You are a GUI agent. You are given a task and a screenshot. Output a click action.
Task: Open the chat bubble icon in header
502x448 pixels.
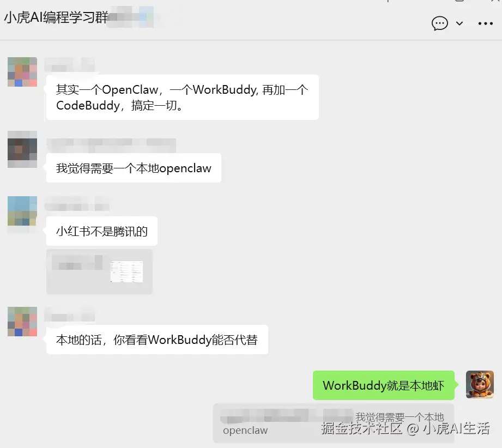(439, 23)
